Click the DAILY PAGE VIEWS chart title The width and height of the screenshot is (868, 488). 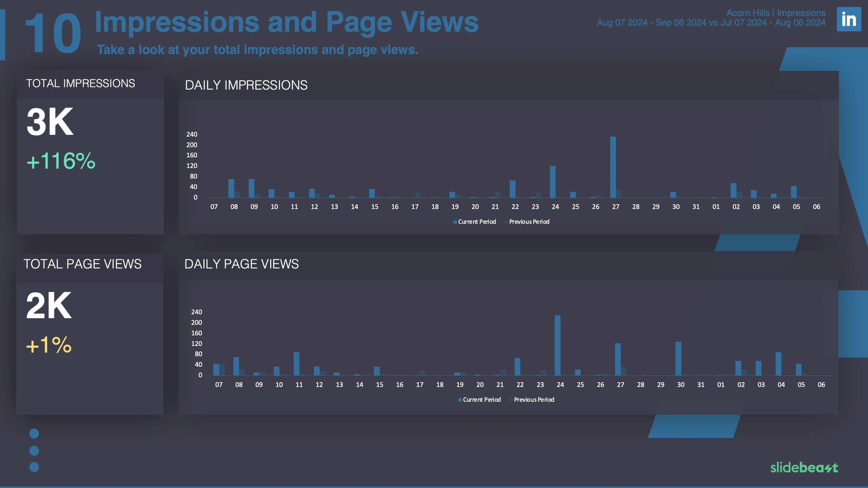[x=242, y=264]
